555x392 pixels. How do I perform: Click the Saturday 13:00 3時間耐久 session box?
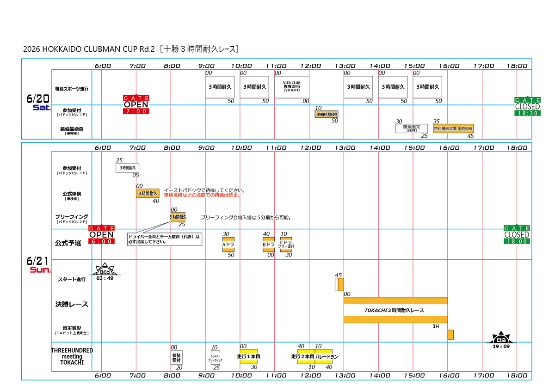point(358,87)
